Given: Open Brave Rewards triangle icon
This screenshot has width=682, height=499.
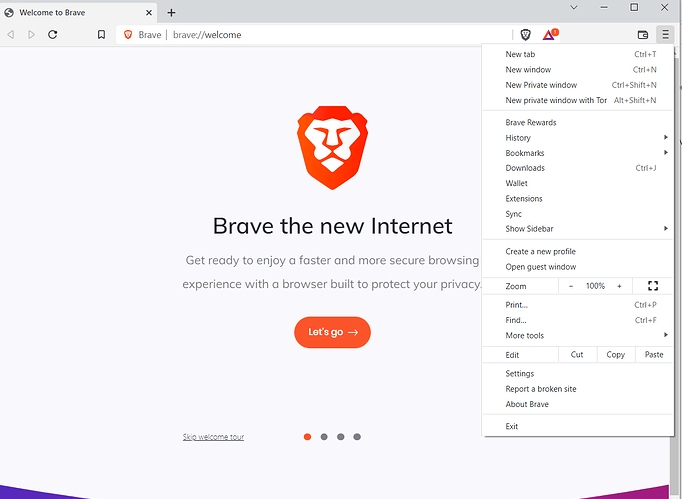Looking at the screenshot, I should tap(550, 34).
